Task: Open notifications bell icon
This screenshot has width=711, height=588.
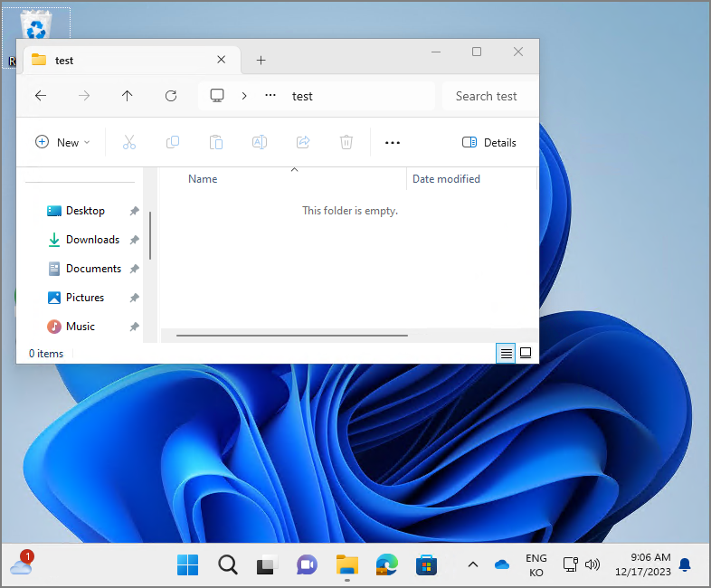Action: (x=685, y=564)
